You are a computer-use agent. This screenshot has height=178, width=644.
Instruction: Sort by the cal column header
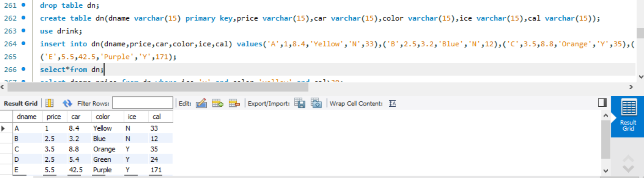coord(157,116)
